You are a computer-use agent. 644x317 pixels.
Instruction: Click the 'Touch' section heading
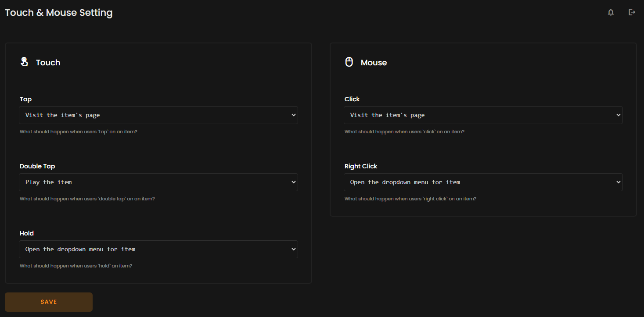tap(48, 63)
